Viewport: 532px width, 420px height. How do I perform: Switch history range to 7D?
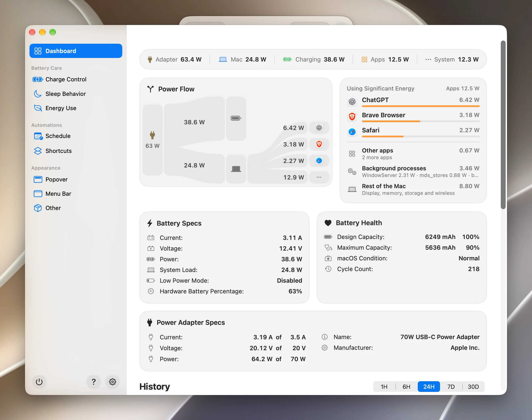pos(451,387)
